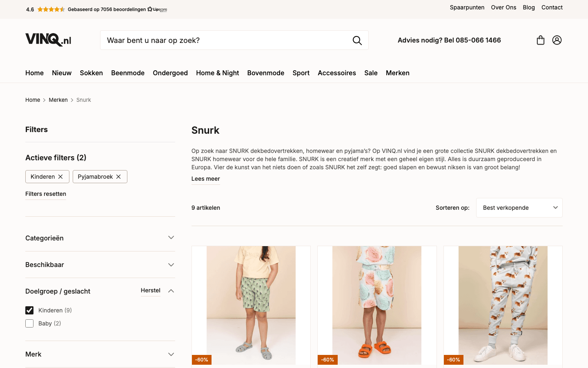Click the search magnifier icon
This screenshot has width=588, height=368.
point(357,40)
